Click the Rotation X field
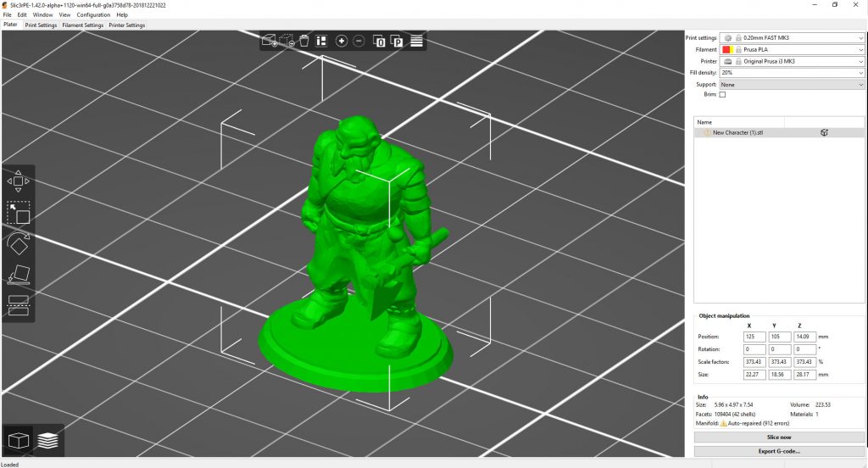The image size is (868, 468). 754,349
